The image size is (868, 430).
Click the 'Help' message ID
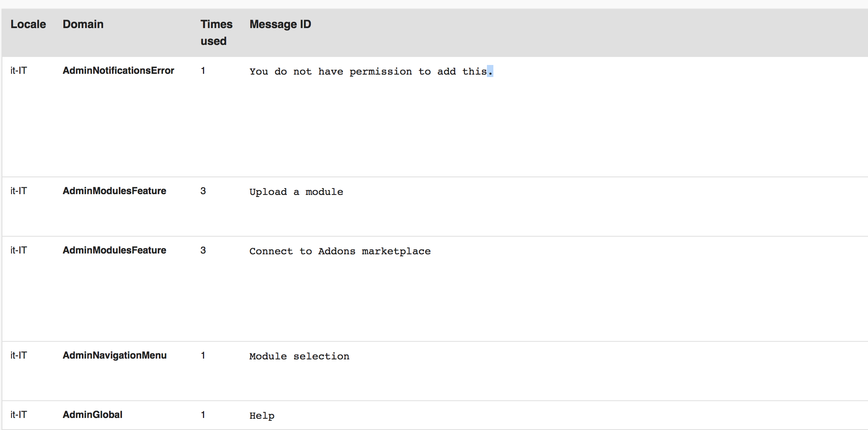point(262,416)
